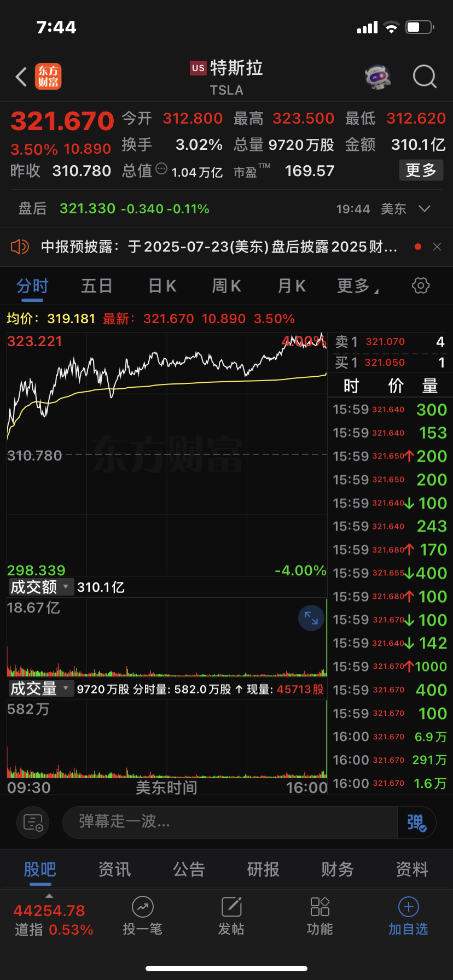This screenshot has width=453, height=980.
Task: Open the 更多 chart period dropdown
Action: click(357, 286)
